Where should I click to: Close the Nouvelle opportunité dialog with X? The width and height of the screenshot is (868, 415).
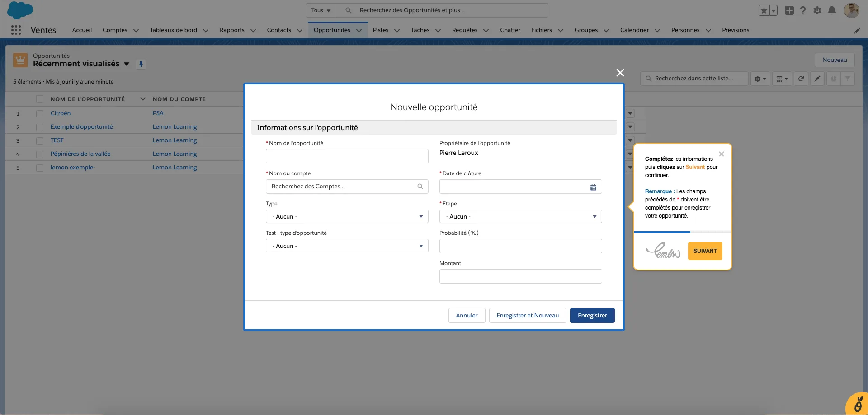(620, 73)
